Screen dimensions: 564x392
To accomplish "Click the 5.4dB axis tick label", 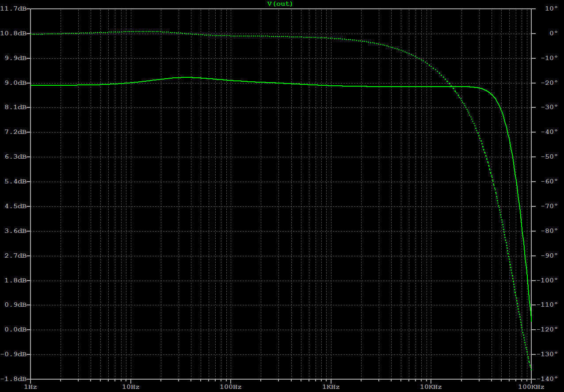I will pyautogui.click(x=15, y=182).
